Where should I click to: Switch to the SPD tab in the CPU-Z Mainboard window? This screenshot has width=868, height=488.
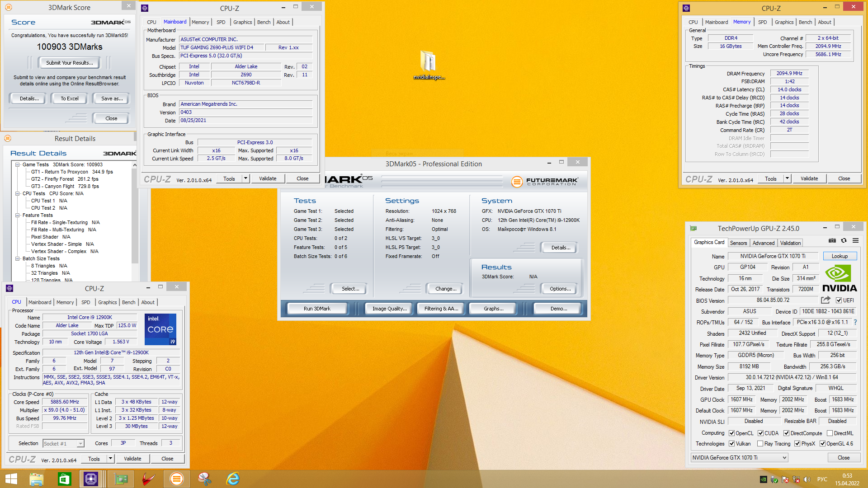tap(221, 22)
